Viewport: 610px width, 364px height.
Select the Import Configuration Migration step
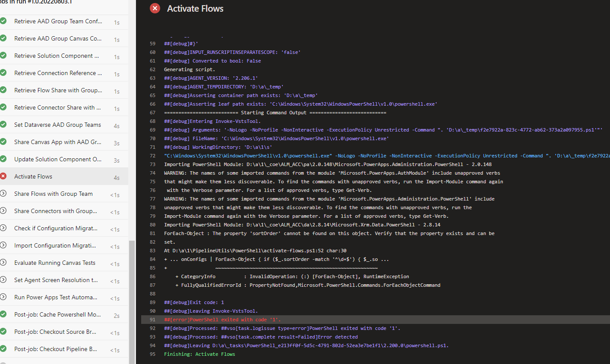(x=56, y=245)
